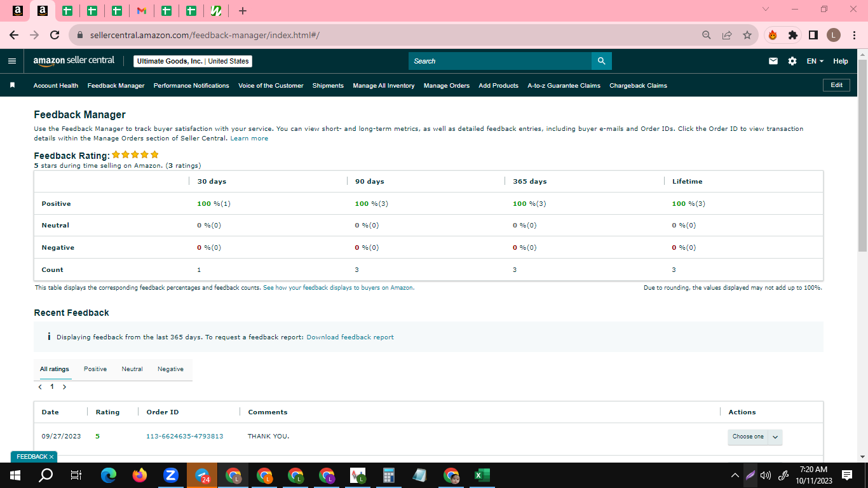Viewport: 868px width, 488px height.
Task: Go to Manage All Inventory
Action: click(x=384, y=86)
